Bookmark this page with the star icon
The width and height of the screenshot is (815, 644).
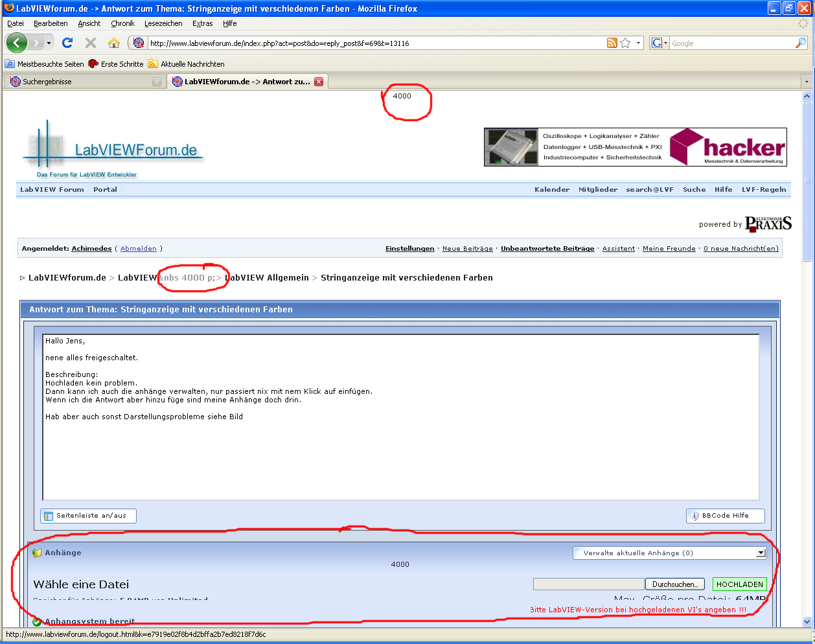tap(625, 43)
